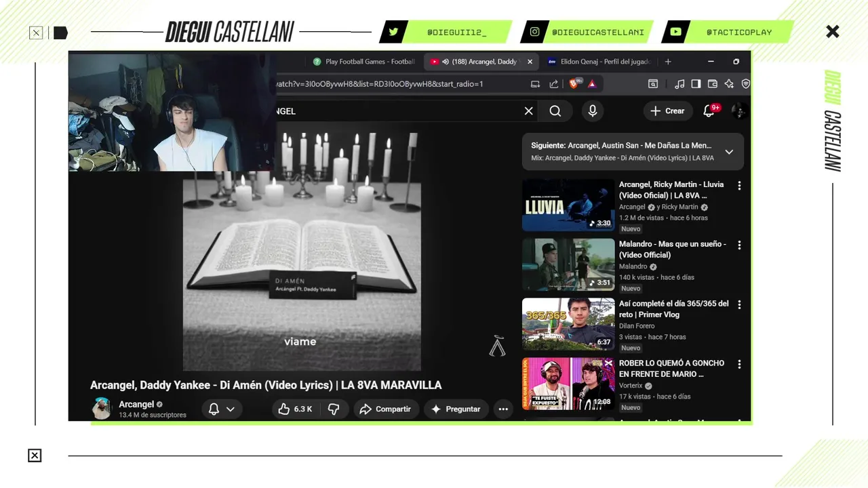Image resolution: width=868 pixels, height=488 pixels.
Task: Click the 365/365 vlog thumbnail
Action: pos(568,325)
